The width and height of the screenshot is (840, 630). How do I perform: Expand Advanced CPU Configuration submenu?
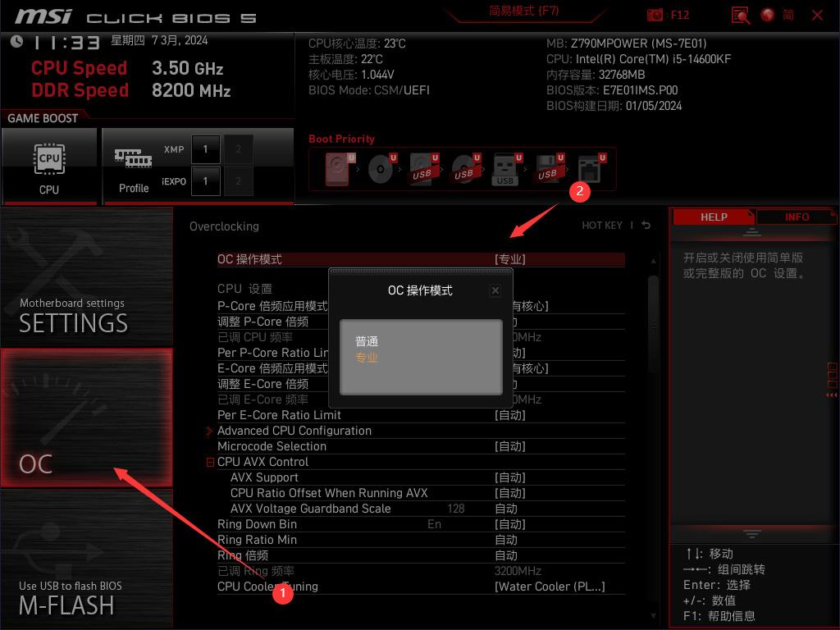click(294, 431)
